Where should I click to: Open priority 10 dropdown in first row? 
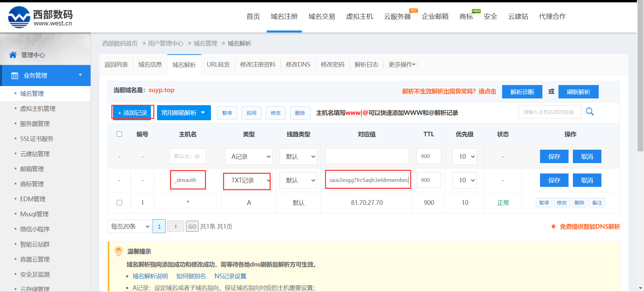465,156
